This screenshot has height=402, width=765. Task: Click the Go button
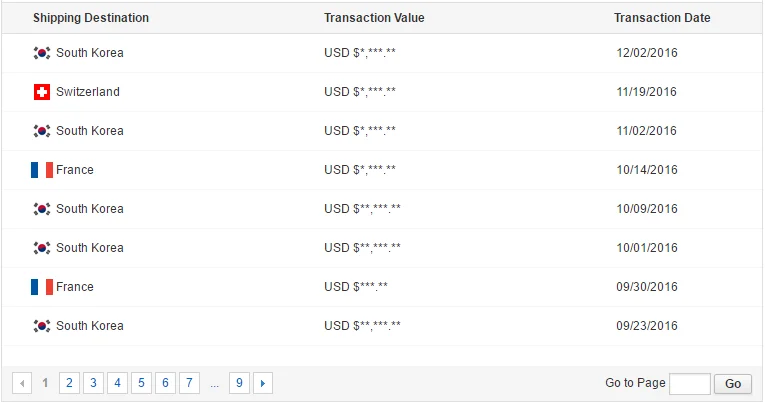[733, 383]
